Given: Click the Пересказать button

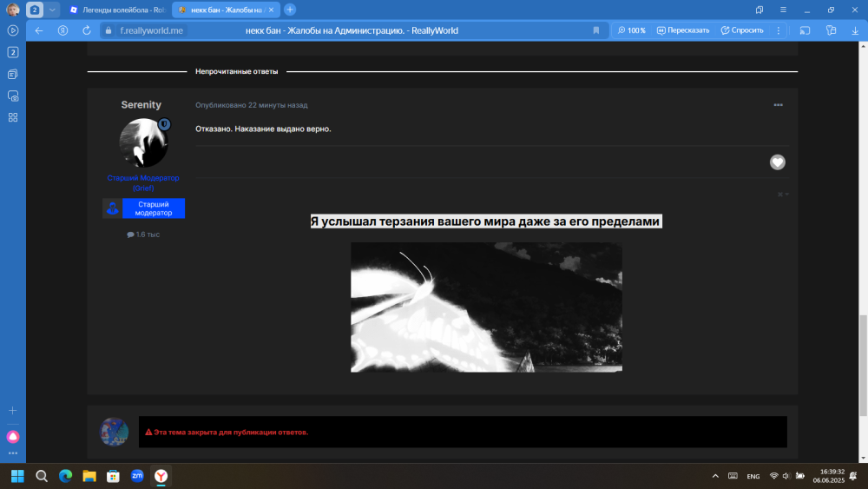Looking at the screenshot, I should 683,30.
